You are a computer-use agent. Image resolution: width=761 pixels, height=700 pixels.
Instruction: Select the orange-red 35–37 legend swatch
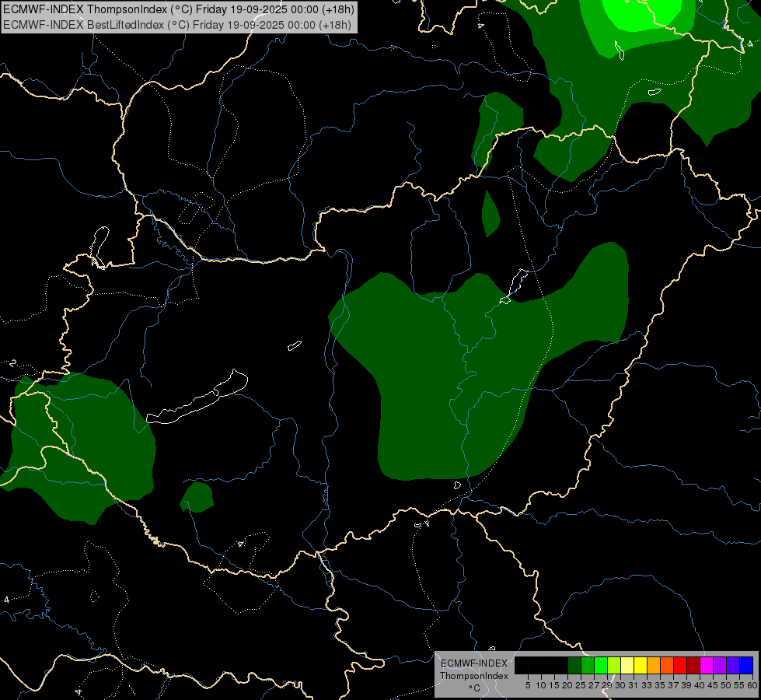tap(667, 665)
